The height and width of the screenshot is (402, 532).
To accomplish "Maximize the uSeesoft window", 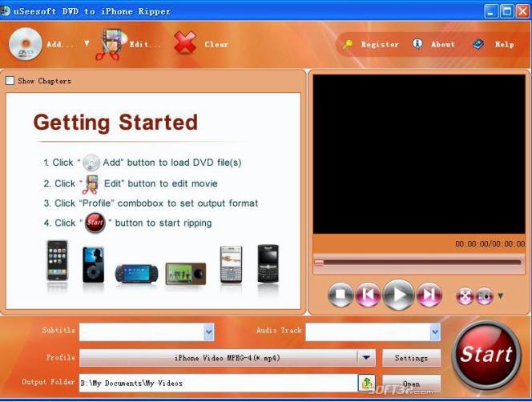I will pyautogui.click(x=507, y=12).
